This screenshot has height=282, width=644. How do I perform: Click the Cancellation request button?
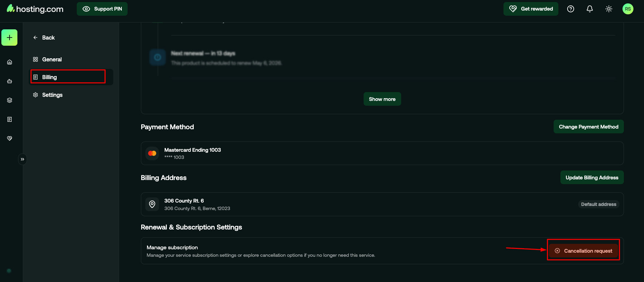tap(584, 251)
